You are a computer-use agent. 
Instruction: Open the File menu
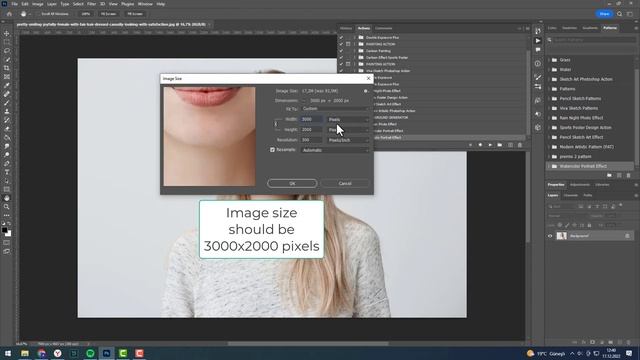point(14,4)
